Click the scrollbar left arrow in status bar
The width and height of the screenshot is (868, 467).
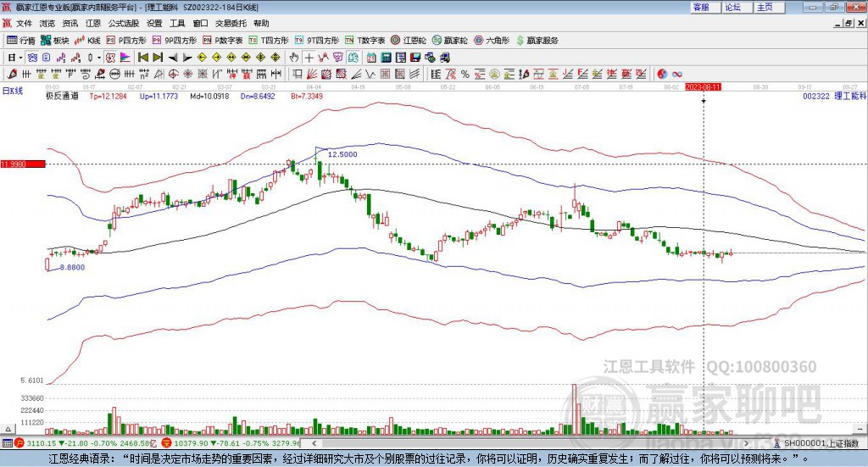click(314, 443)
